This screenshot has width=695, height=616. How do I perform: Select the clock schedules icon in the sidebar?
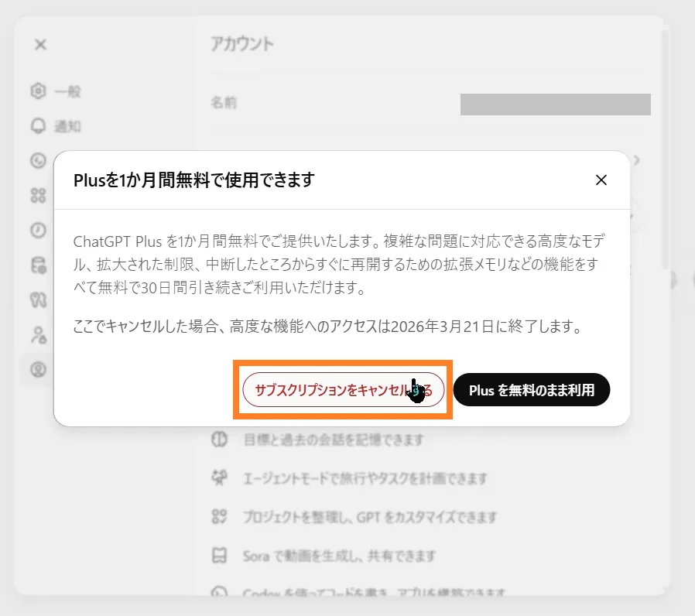click(38, 230)
